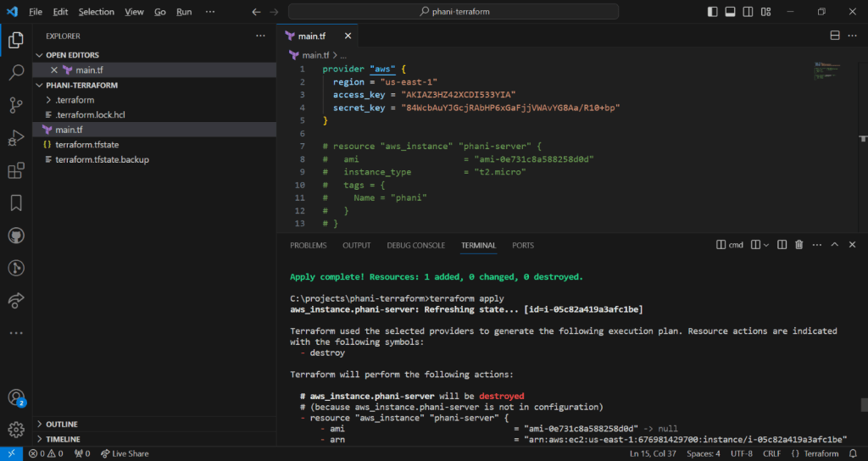The width and height of the screenshot is (868, 461).
Task: Click the Accounts icon in activity bar
Action: click(15, 397)
